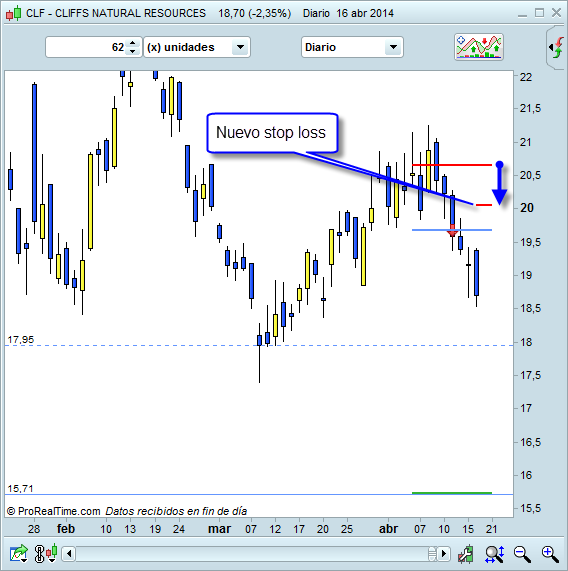
Task: Click the 22 label on price axis
Action: coord(526,77)
